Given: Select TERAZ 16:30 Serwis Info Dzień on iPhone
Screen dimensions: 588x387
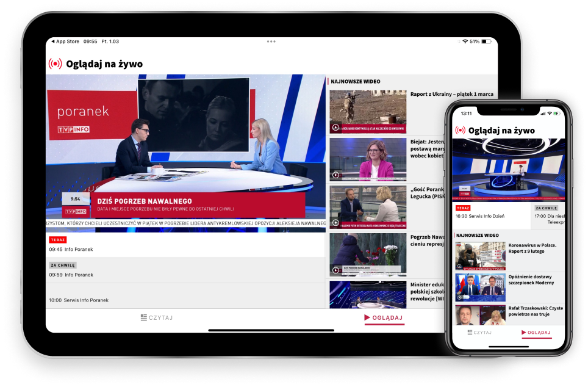Looking at the screenshot, I should (x=492, y=215).
